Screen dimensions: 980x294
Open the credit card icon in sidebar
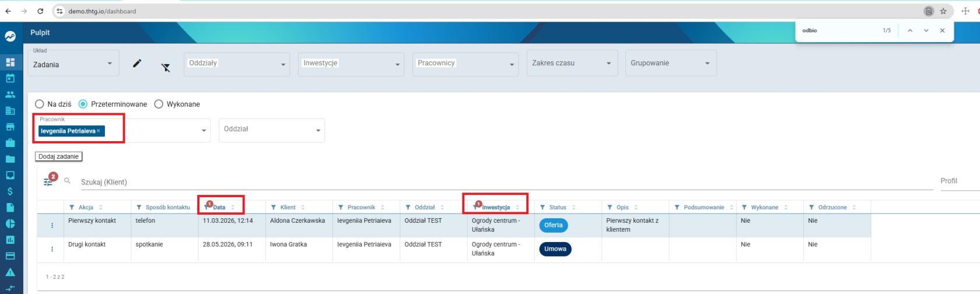coord(10,256)
